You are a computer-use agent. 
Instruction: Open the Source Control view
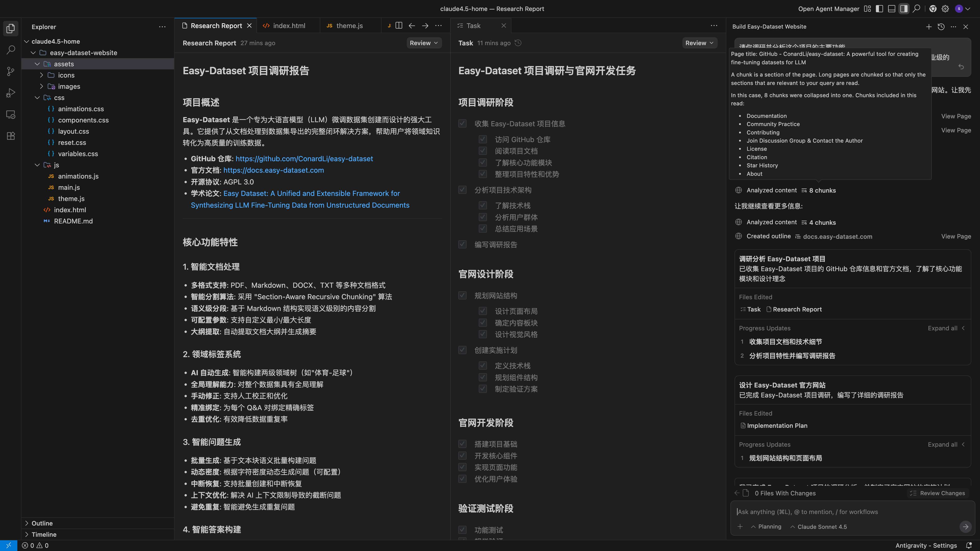coord(11,71)
